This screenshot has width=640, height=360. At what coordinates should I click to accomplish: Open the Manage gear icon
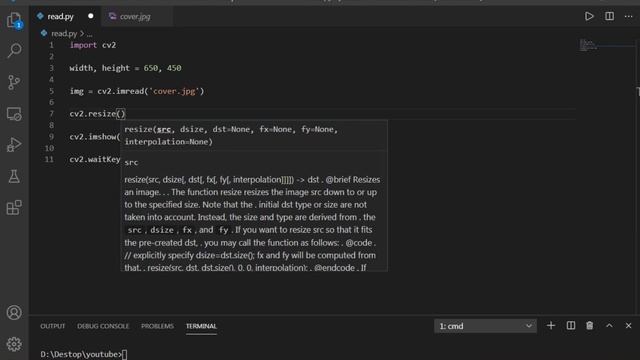pos(14,344)
